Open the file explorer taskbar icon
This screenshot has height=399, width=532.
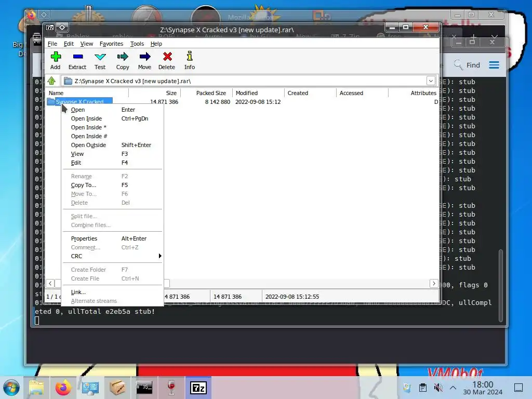pos(36,388)
